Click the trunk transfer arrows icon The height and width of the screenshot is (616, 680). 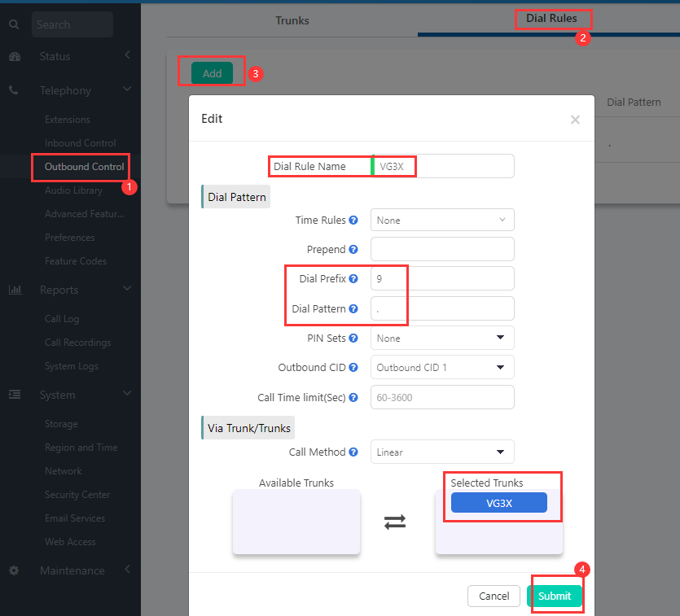395,522
